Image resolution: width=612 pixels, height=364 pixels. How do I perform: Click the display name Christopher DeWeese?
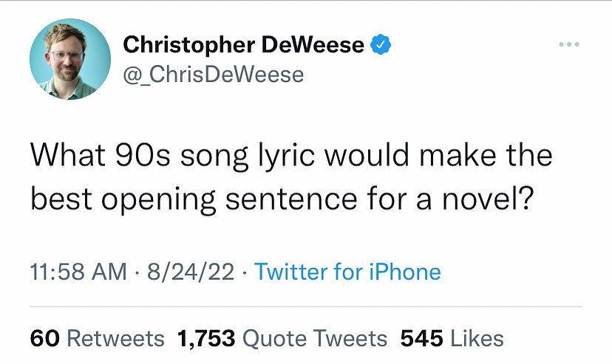click(x=243, y=45)
